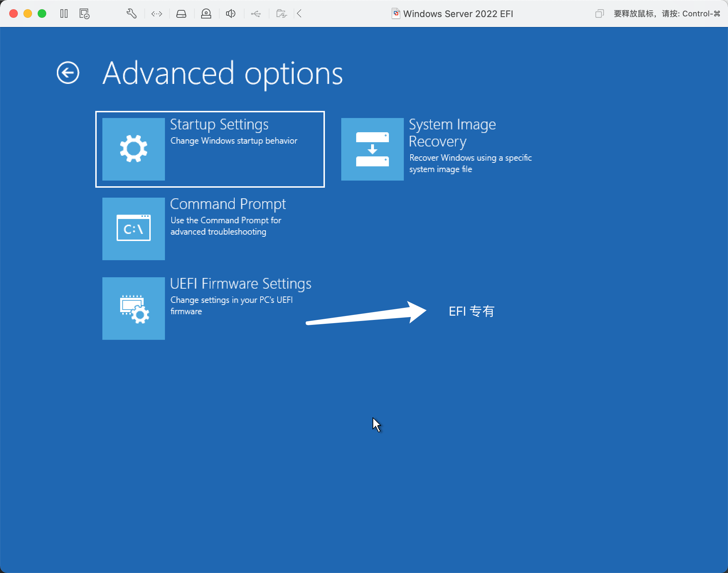Open Command Prompt option
Screen dimensions: 728x573
227,204
